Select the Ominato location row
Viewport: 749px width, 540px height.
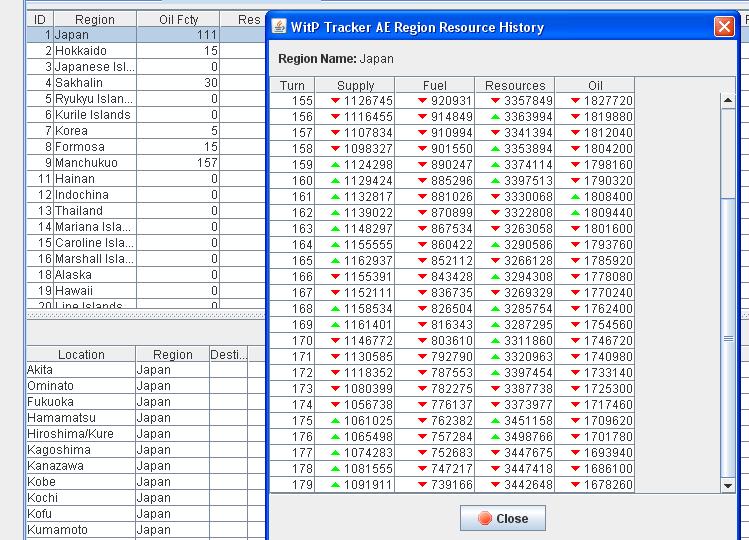146,386
